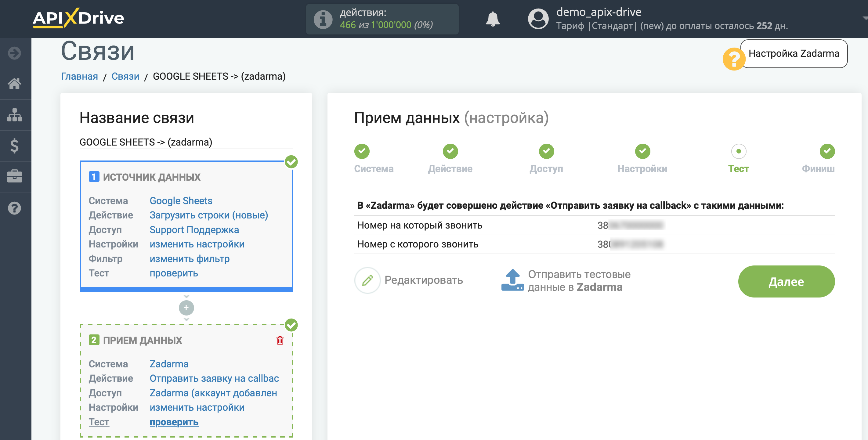Click the ПРИЕМ ДАННЫХ header
Screen dimensions: 868x440
(142, 340)
